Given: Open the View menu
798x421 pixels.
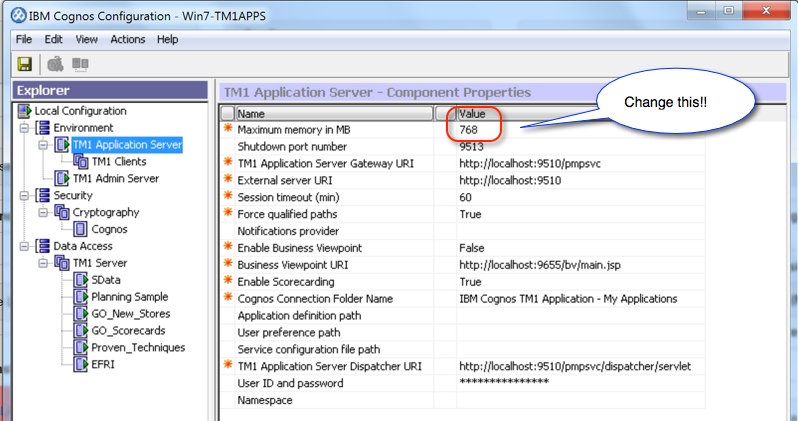Looking at the screenshot, I should click(x=87, y=39).
